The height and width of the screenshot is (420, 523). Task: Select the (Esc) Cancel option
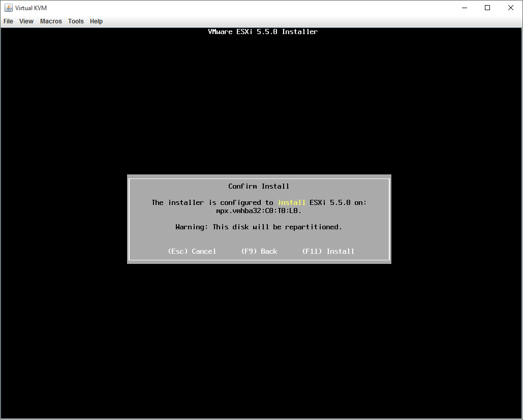click(192, 251)
